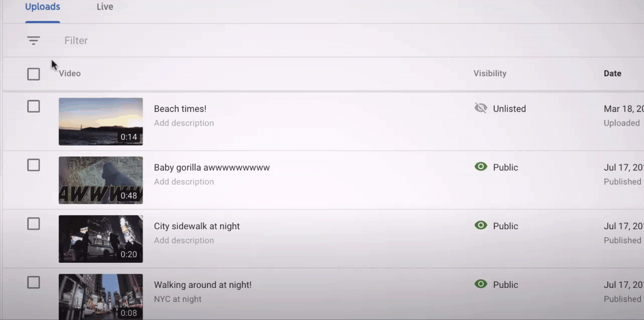Switch to the Uploads tab
This screenshot has height=320, width=644.
pos(43,7)
